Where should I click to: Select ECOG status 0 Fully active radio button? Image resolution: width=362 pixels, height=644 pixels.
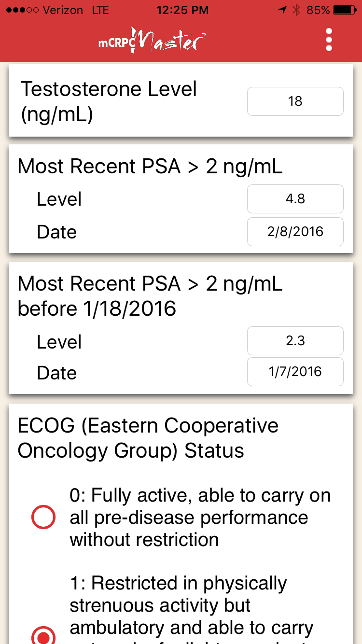(43, 518)
